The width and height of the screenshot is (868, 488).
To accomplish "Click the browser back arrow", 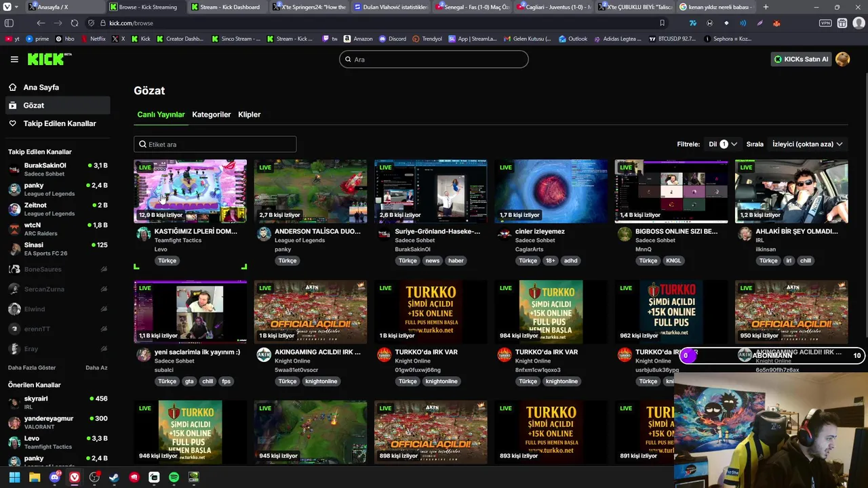I will [x=41, y=23].
